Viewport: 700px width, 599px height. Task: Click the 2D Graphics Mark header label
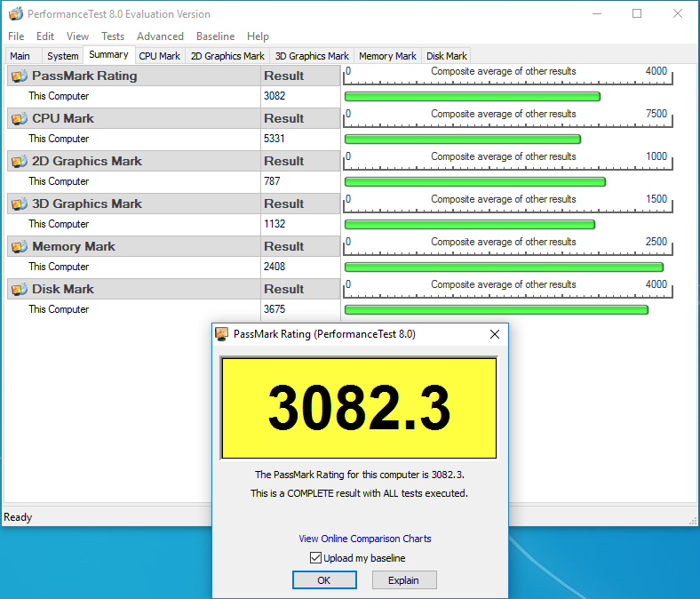tap(86, 161)
